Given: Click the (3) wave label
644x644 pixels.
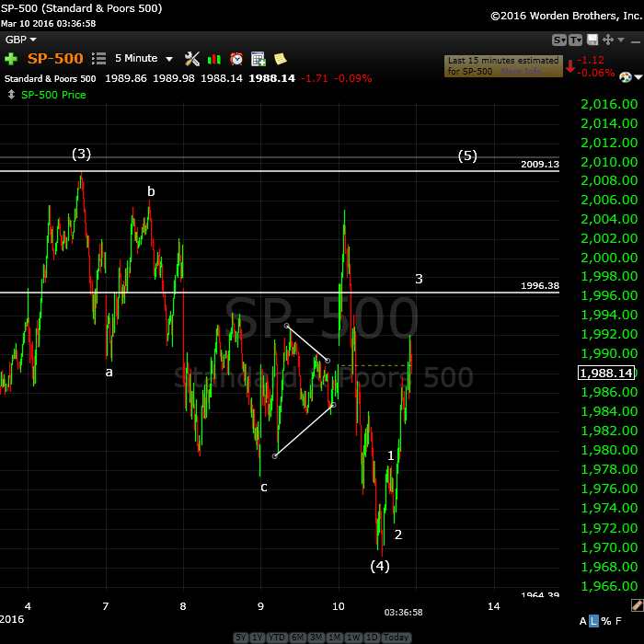Looking at the screenshot, I should (81, 154).
